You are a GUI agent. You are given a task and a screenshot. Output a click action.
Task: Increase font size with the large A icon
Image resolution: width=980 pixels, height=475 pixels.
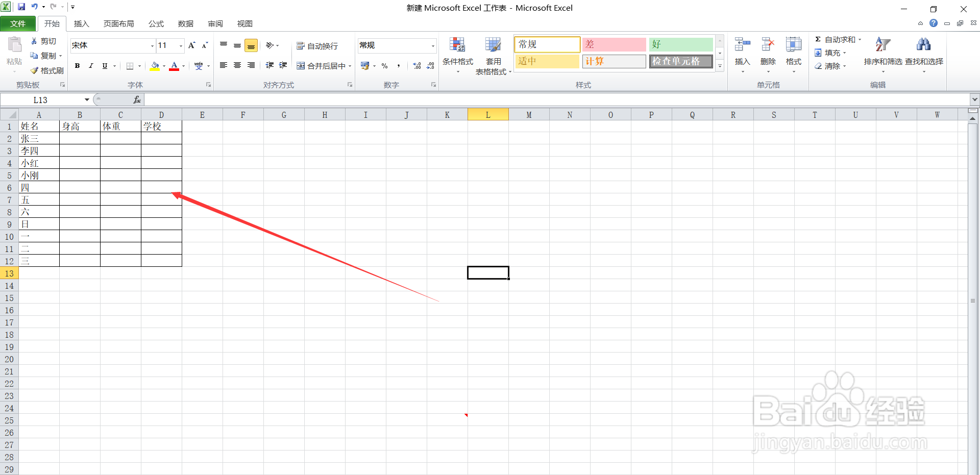coord(192,45)
